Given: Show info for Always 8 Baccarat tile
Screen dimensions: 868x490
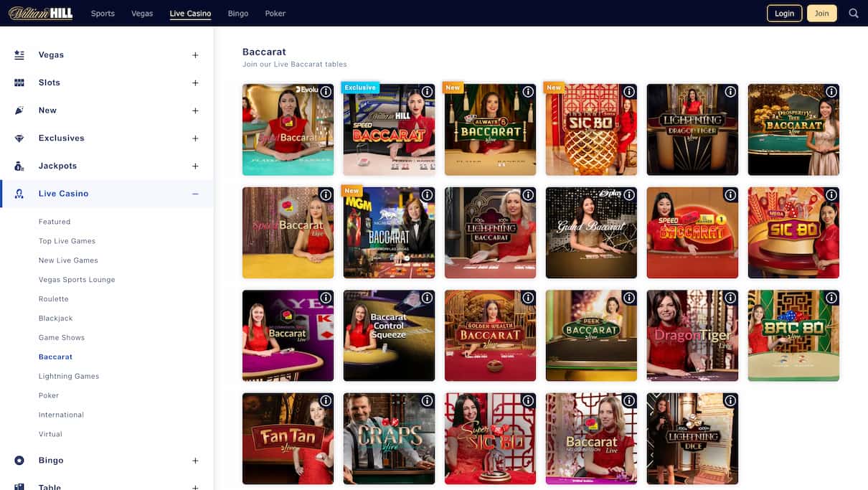Looking at the screenshot, I should click(x=528, y=92).
